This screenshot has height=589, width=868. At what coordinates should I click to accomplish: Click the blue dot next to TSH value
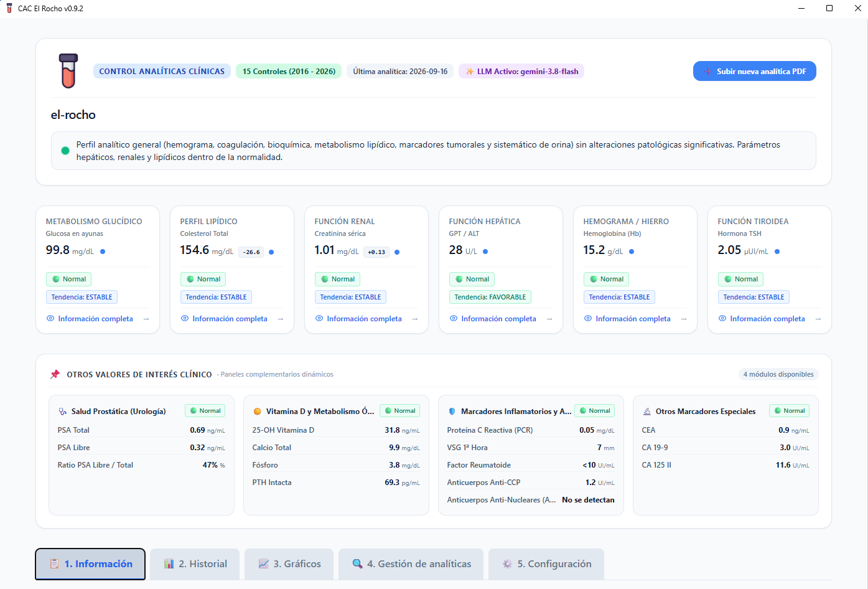[777, 252]
